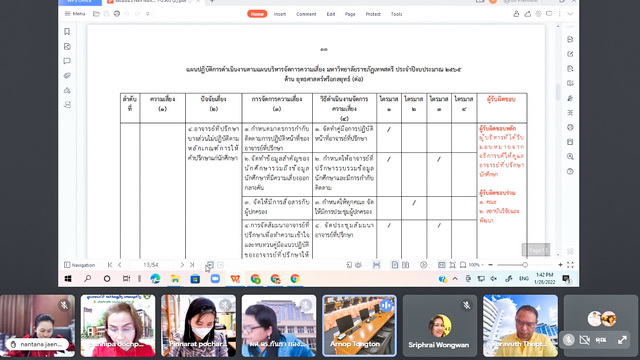
Task: Toggle eye protection mode icon
Action: [358, 265]
